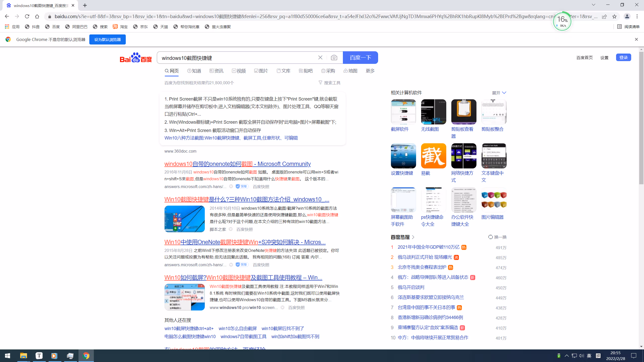This screenshot has height=362, width=644.
Task: Bookmark this page with star icon
Action: pyautogui.click(x=614, y=17)
